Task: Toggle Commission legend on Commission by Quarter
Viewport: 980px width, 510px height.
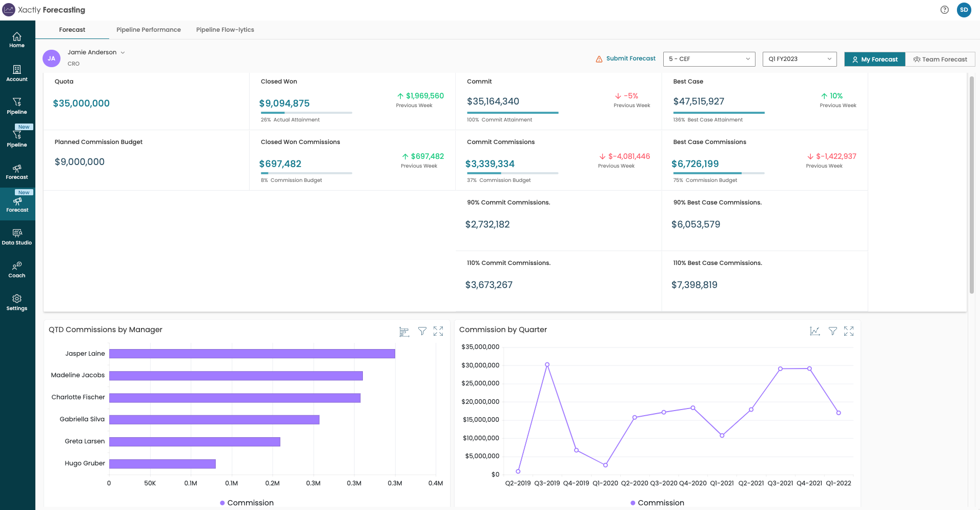Action: click(x=657, y=503)
